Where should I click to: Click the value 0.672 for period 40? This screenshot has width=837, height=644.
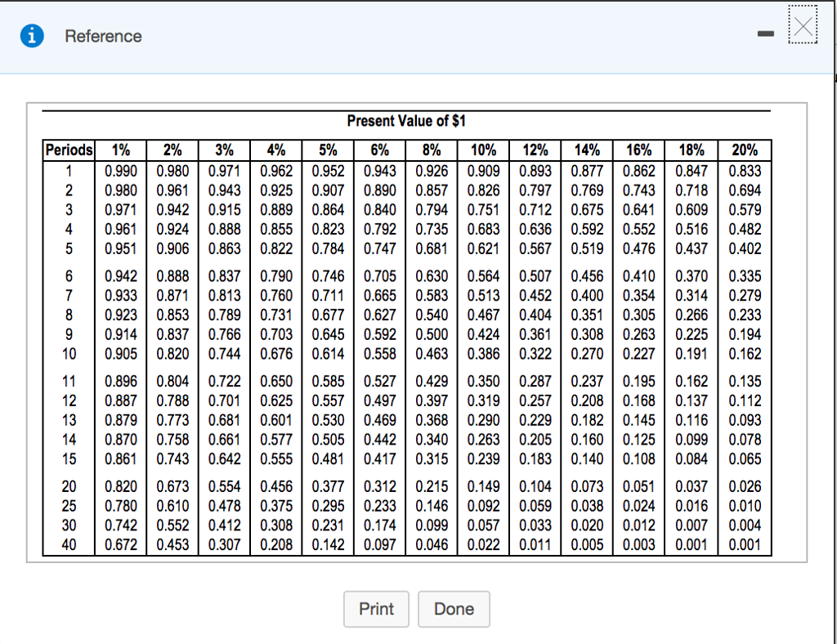point(120,545)
